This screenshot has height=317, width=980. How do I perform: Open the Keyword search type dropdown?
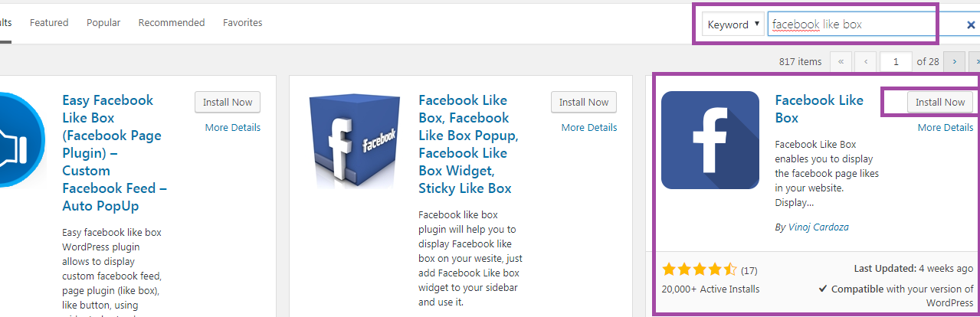click(x=733, y=25)
